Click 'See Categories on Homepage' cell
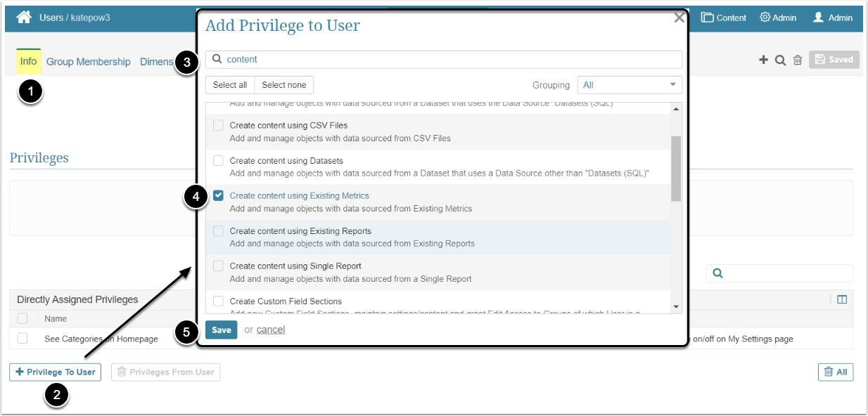This screenshot has height=416, width=868. point(101,339)
